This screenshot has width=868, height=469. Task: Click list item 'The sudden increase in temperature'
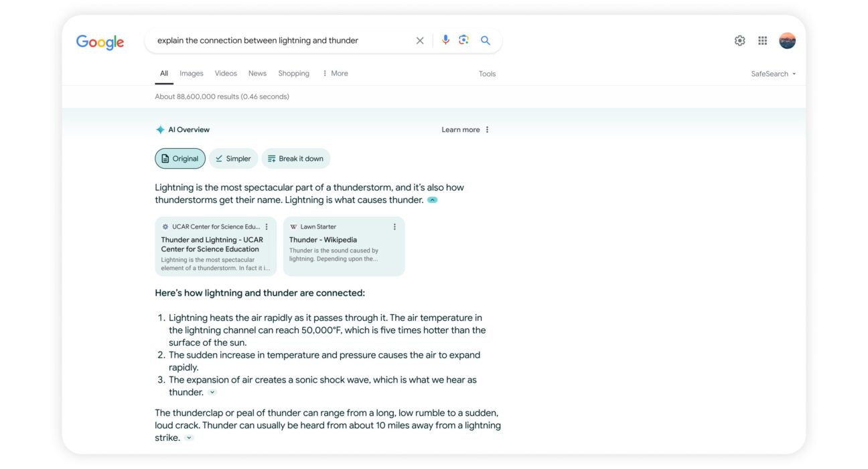click(x=325, y=361)
